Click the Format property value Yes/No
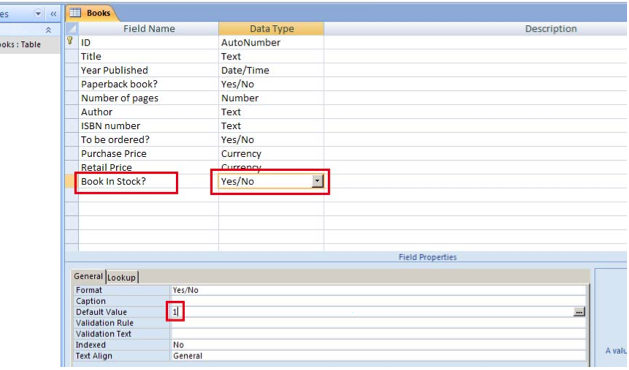The image size is (629, 370). pos(378,290)
